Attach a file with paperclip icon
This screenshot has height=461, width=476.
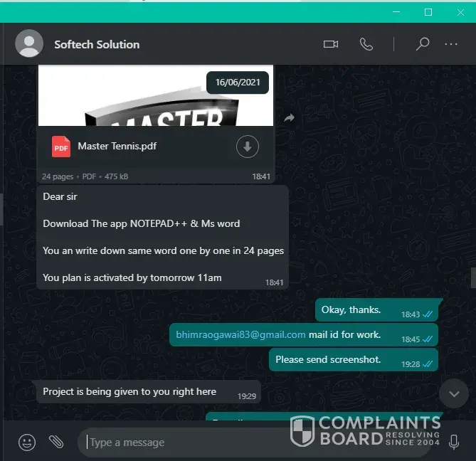(x=56, y=442)
